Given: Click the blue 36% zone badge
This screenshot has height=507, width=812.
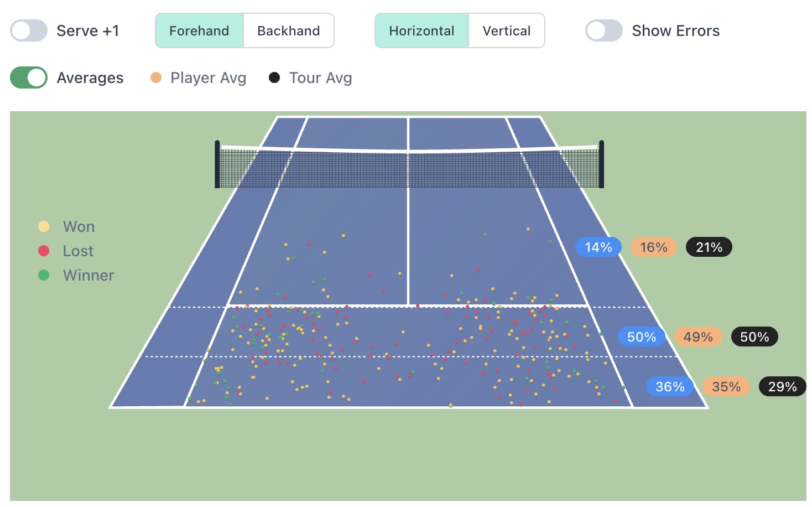Looking at the screenshot, I should coord(670,386).
